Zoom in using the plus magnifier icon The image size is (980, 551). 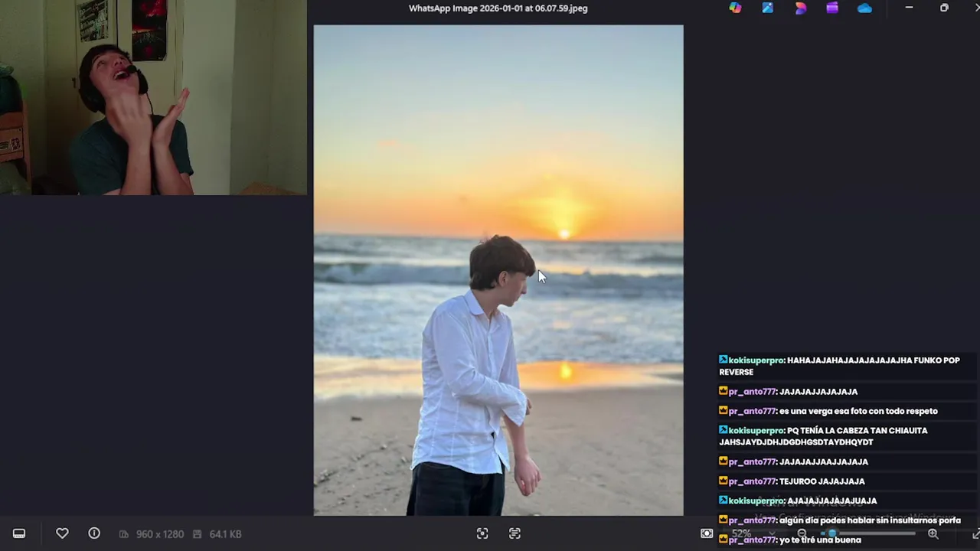tap(933, 533)
